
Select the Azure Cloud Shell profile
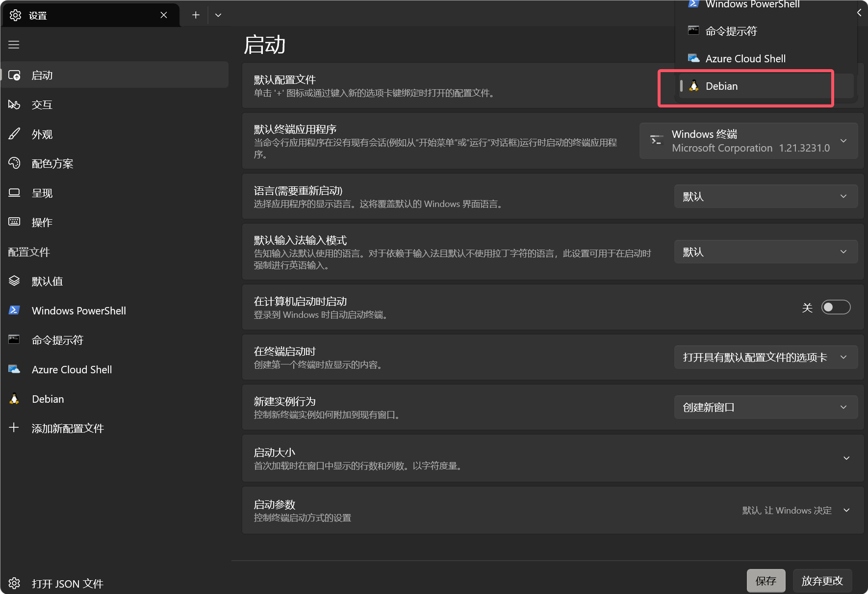[72, 369]
